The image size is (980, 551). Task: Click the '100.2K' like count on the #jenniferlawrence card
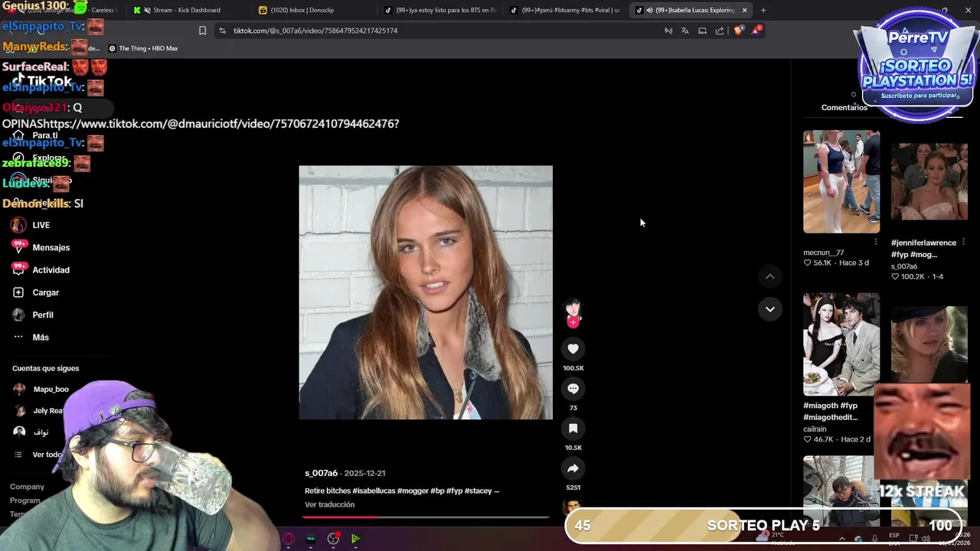(x=912, y=276)
